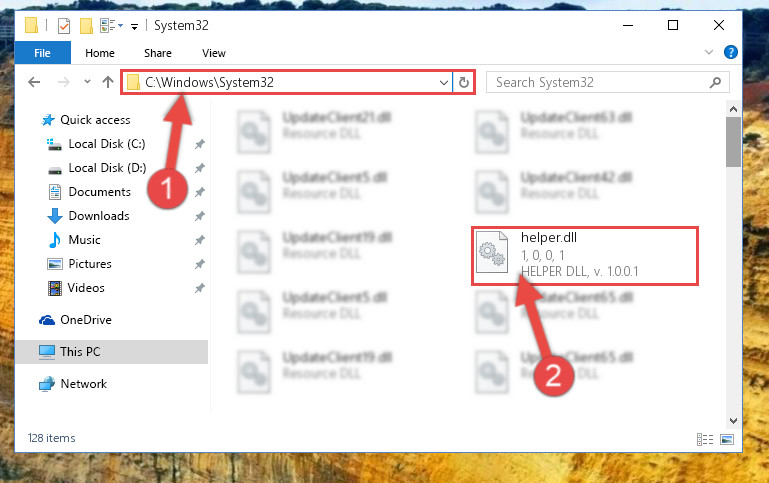Expand the ribbon with the chevron
This screenshot has height=483, width=769.
(x=709, y=52)
